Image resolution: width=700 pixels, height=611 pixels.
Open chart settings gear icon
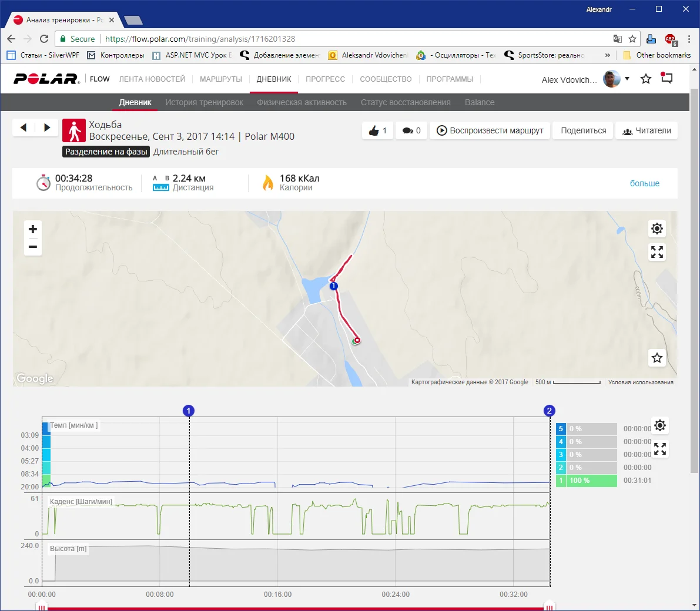tap(660, 425)
